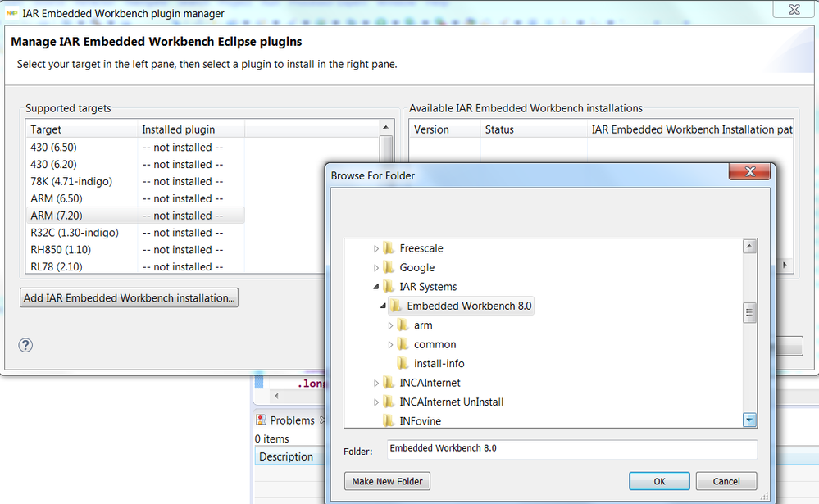Click the Folder name input field
Viewport: 819px width, 504px height.
[x=572, y=449]
